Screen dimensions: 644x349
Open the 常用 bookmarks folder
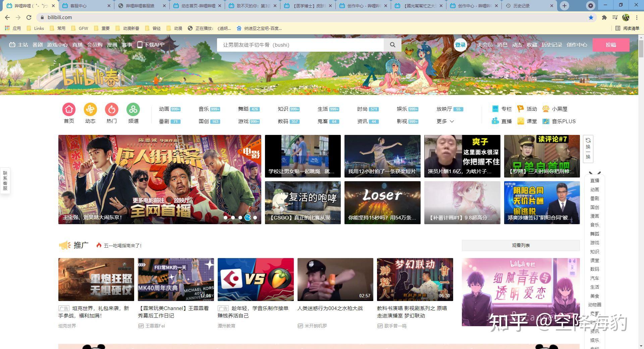click(x=58, y=28)
